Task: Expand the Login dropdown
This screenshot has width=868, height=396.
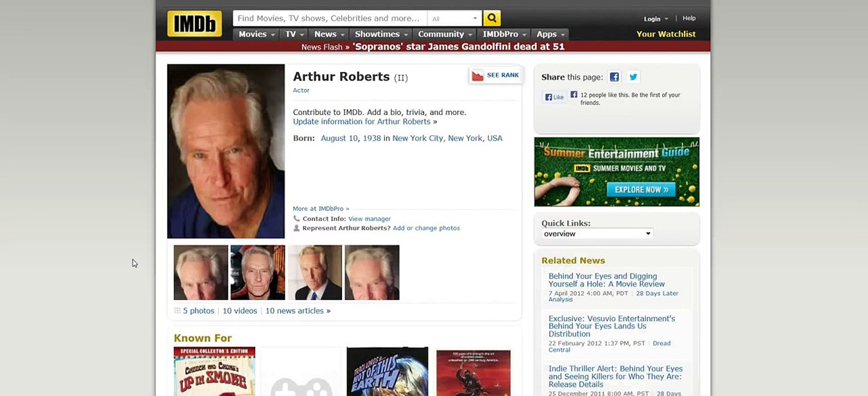Action: point(656,19)
